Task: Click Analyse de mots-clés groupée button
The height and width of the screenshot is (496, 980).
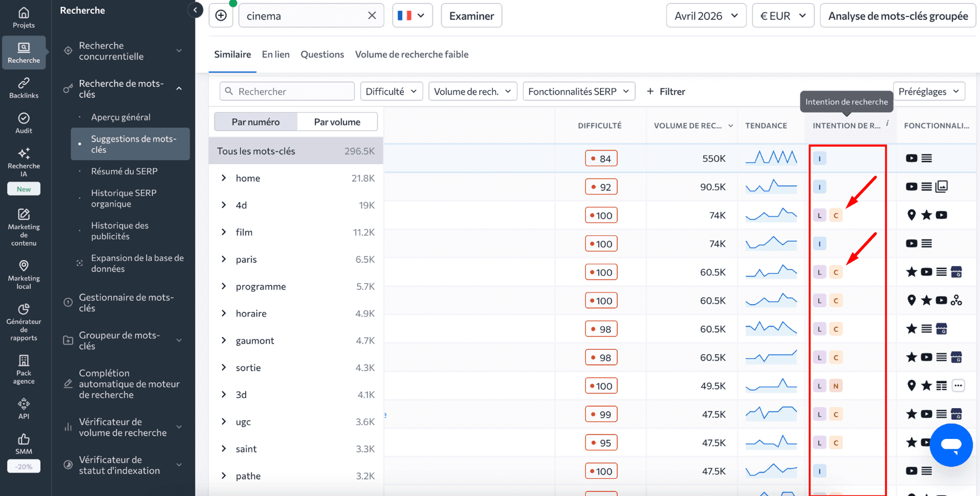Action: pos(898,15)
